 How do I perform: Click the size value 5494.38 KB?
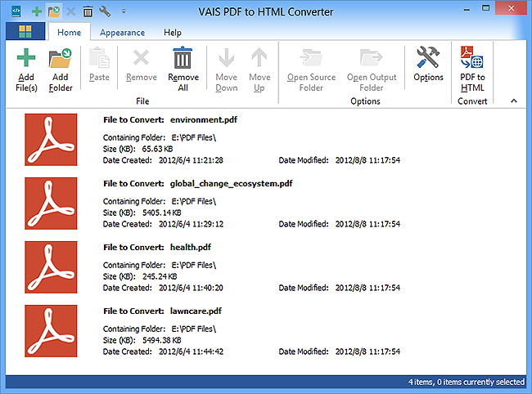coord(161,340)
